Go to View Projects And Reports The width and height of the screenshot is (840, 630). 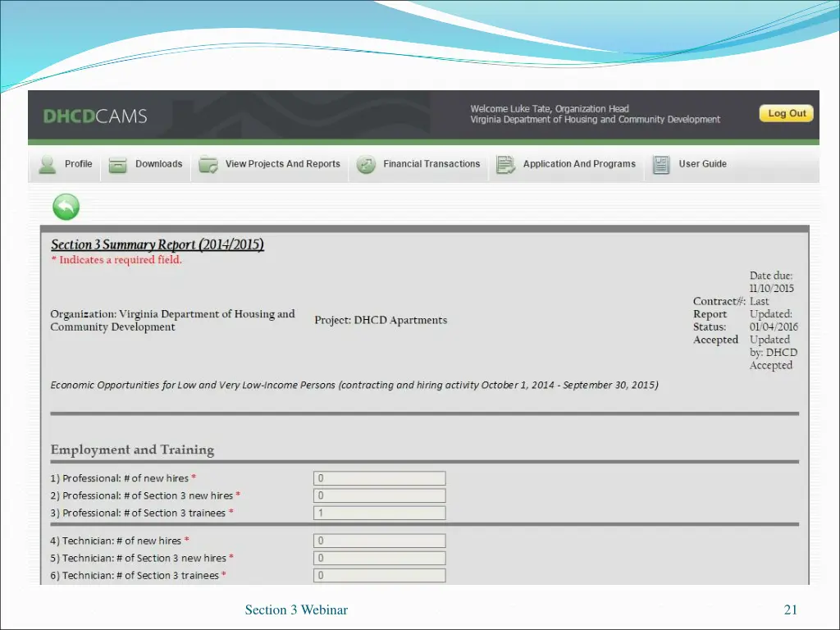click(282, 164)
